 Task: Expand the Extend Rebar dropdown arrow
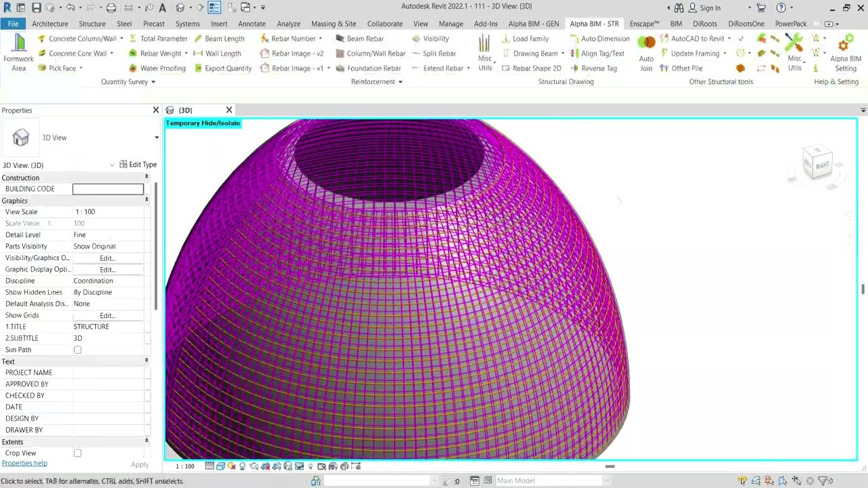tap(469, 68)
